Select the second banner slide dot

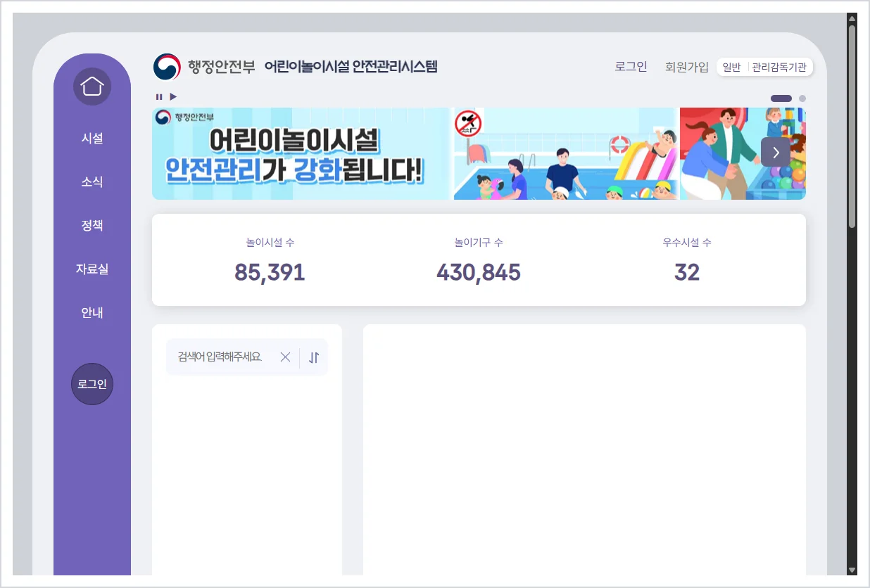tap(802, 98)
